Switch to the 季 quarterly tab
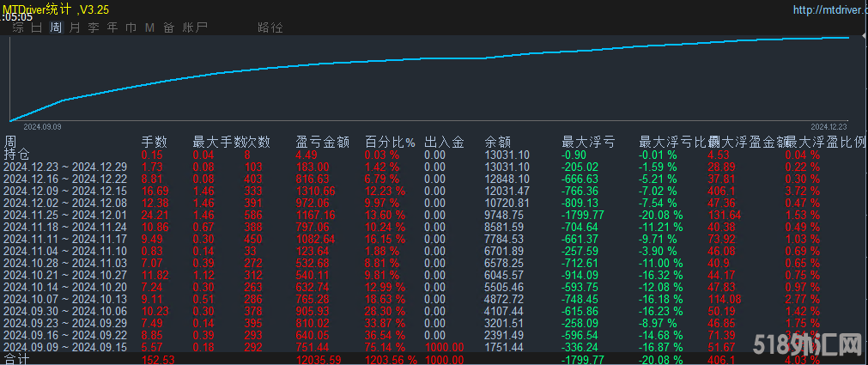This screenshot has width=868, height=365. click(x=94, y=27)
